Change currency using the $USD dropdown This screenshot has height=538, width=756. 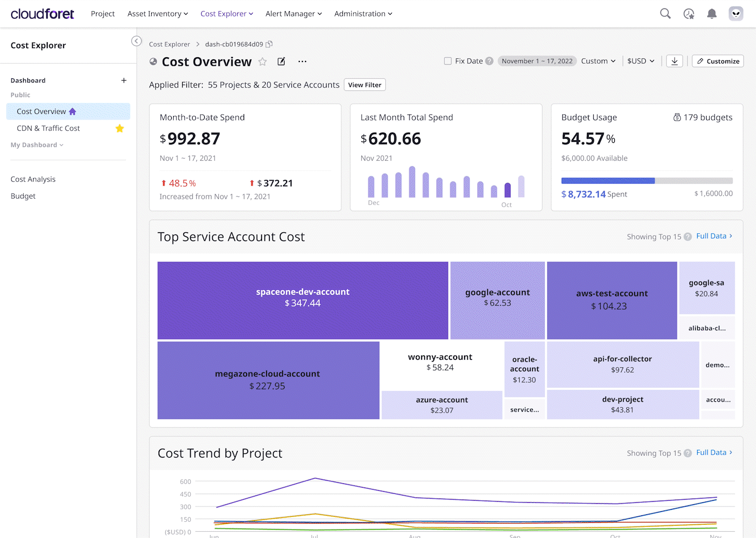(640, 61)
